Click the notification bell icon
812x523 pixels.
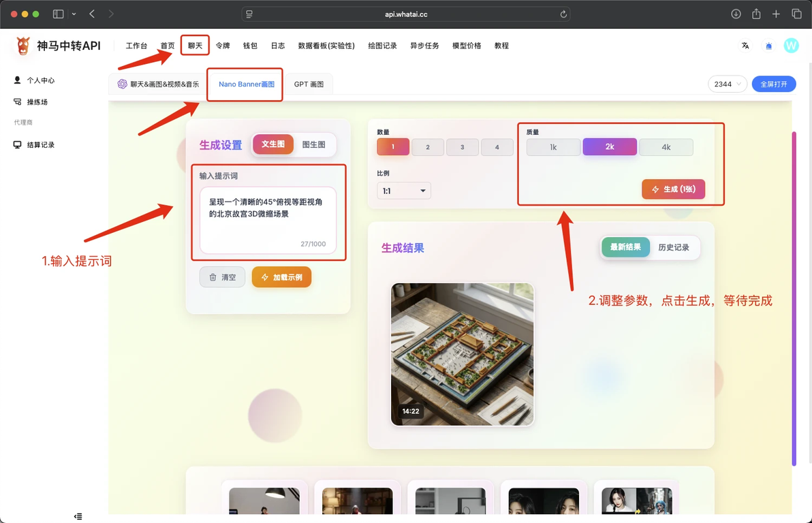click(x=768, y=46)
